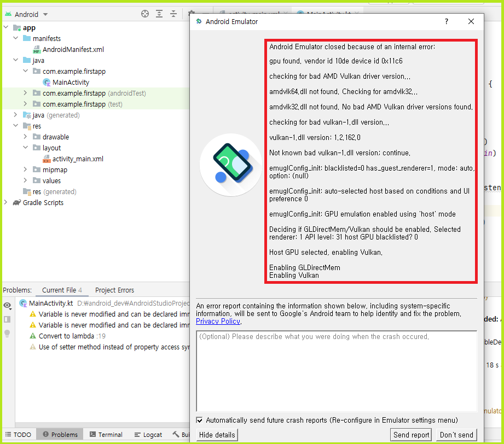Screen dimensions: 504x444
Task: Click the app module folder icon
Action: click(x=17, y=28)
